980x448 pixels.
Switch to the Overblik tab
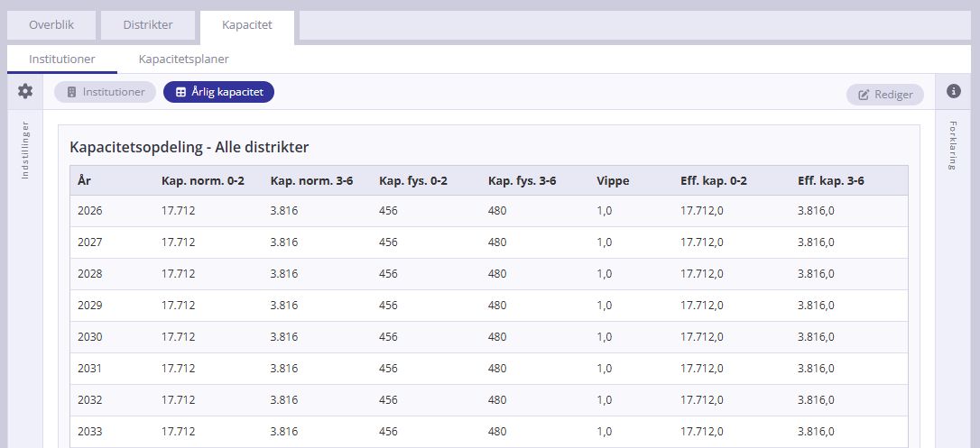point(51,25)
